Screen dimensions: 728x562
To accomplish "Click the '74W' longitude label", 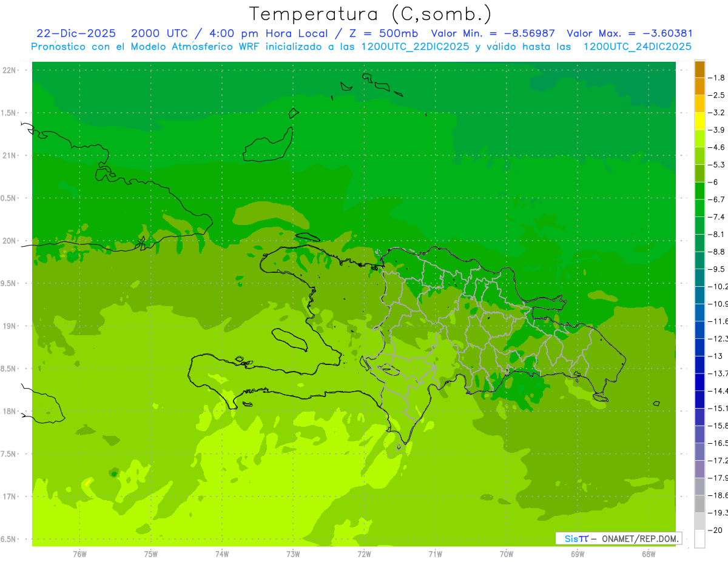I will point(222,554).
